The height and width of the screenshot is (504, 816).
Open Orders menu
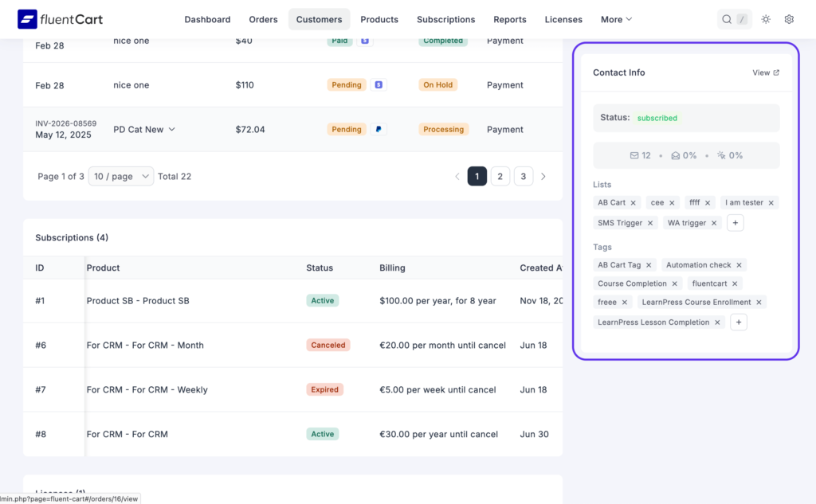pos(263,19)
